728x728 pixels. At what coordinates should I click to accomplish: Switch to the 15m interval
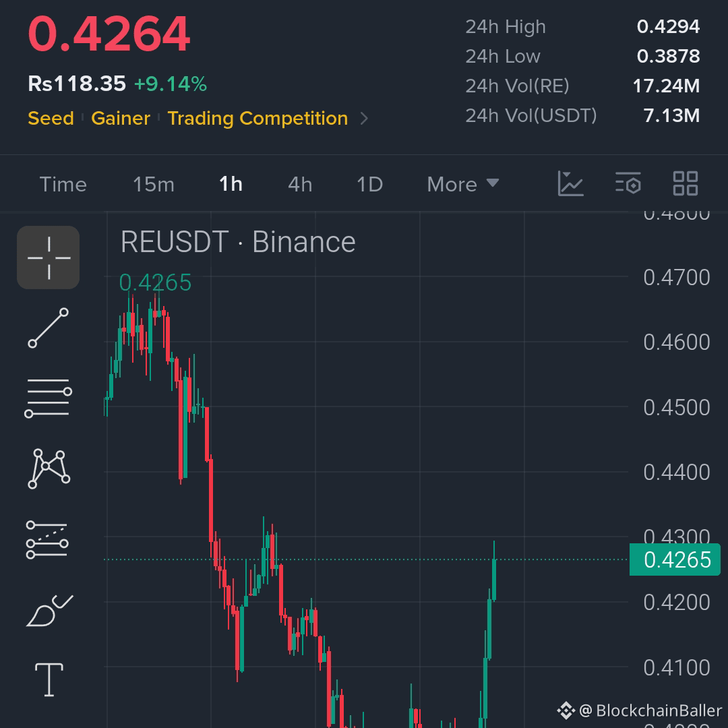(154, 184)
